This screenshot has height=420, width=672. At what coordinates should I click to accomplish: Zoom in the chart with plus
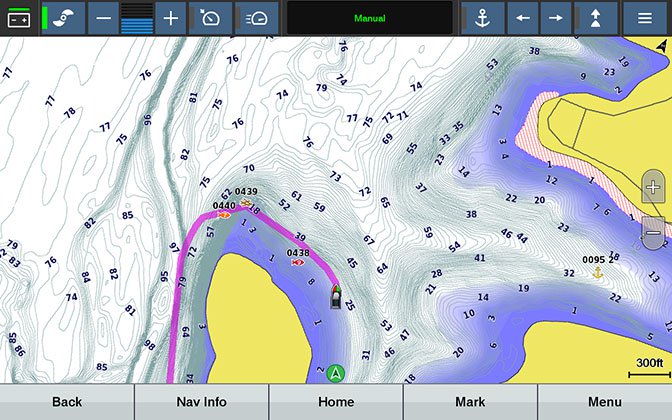[x=653, y=187]
